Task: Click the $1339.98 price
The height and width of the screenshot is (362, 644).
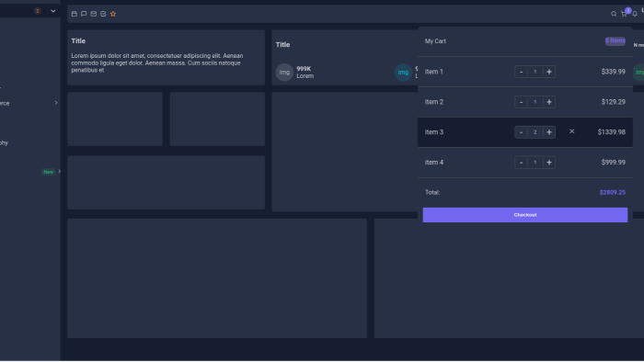Action: pos(612,132)
